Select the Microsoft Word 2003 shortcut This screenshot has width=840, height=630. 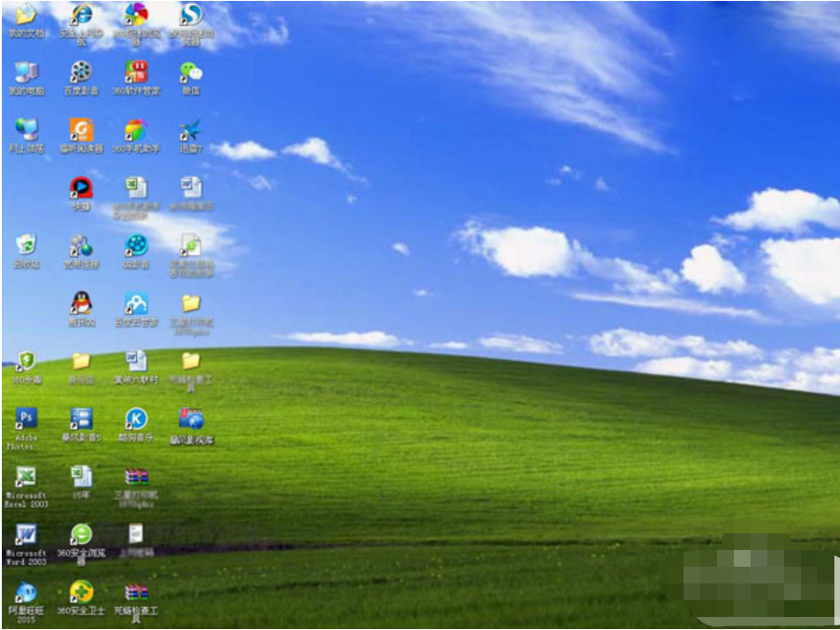pos(26,535)
